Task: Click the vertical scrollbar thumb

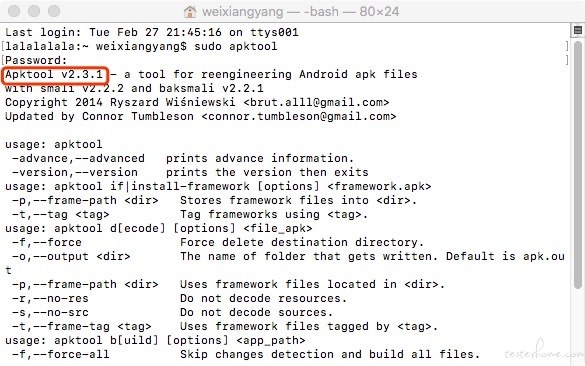Action: (578, 164)
